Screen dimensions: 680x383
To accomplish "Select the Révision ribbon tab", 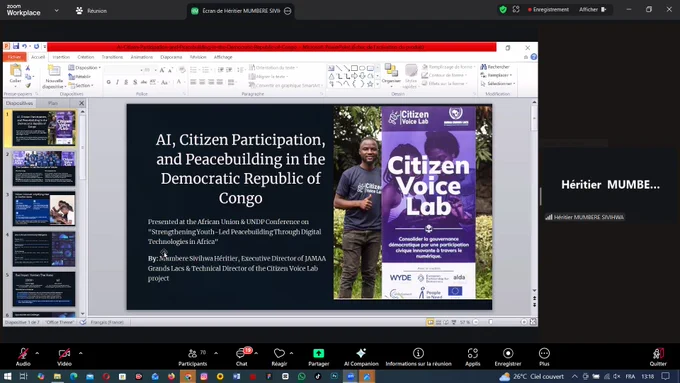I will point(198,57).
